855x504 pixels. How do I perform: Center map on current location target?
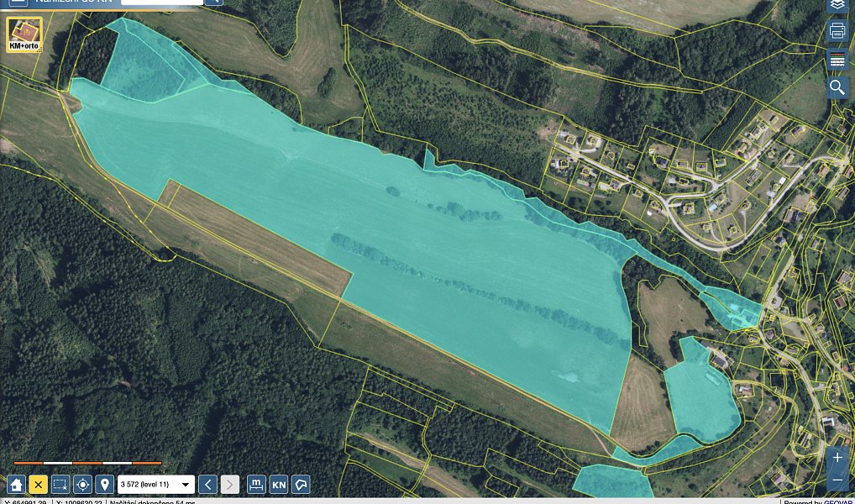(82, 484)
